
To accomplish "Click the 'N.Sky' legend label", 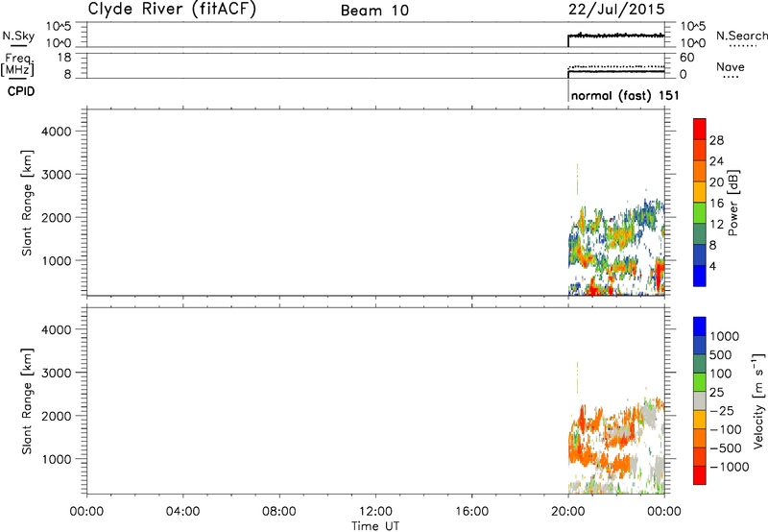I will (18, 36).
